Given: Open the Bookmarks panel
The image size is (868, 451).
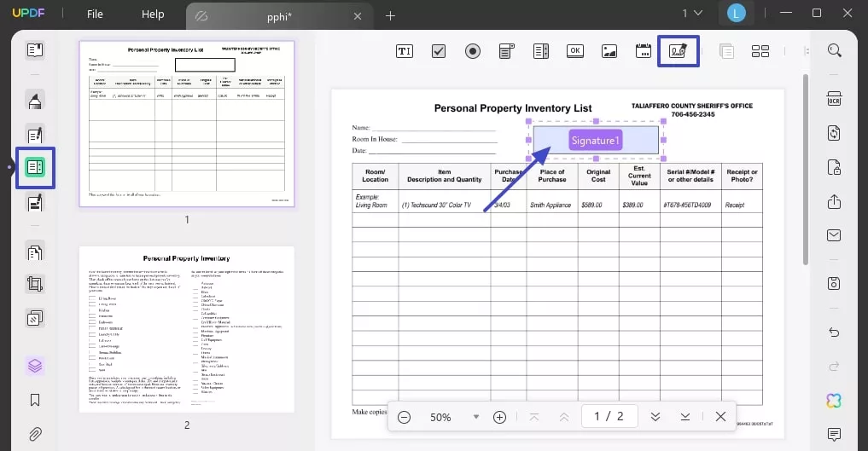Looking at the screenshot, I should tap(35, 400).
